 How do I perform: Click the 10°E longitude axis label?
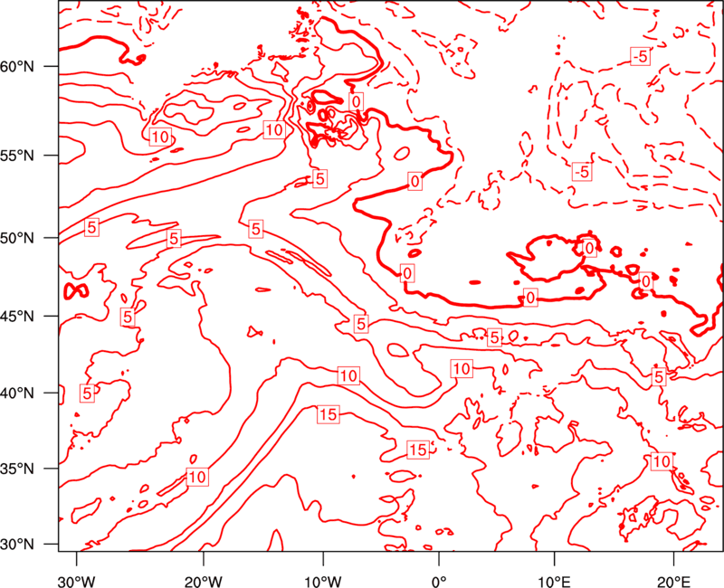tap(554, 582)
